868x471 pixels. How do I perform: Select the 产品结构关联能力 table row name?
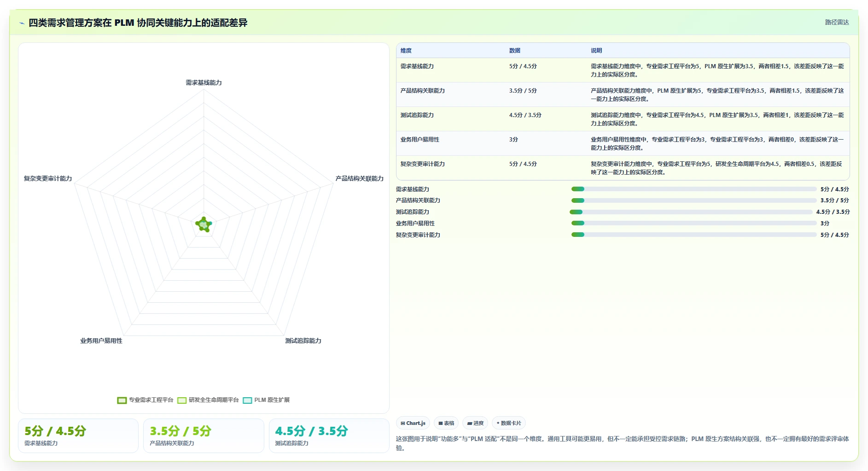point(423,91)
